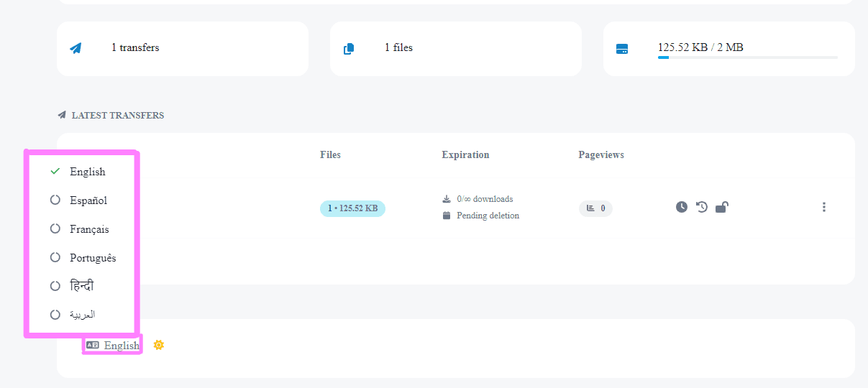Choose the checked English menu entry

pyautogui.click(x=87, y=172)
